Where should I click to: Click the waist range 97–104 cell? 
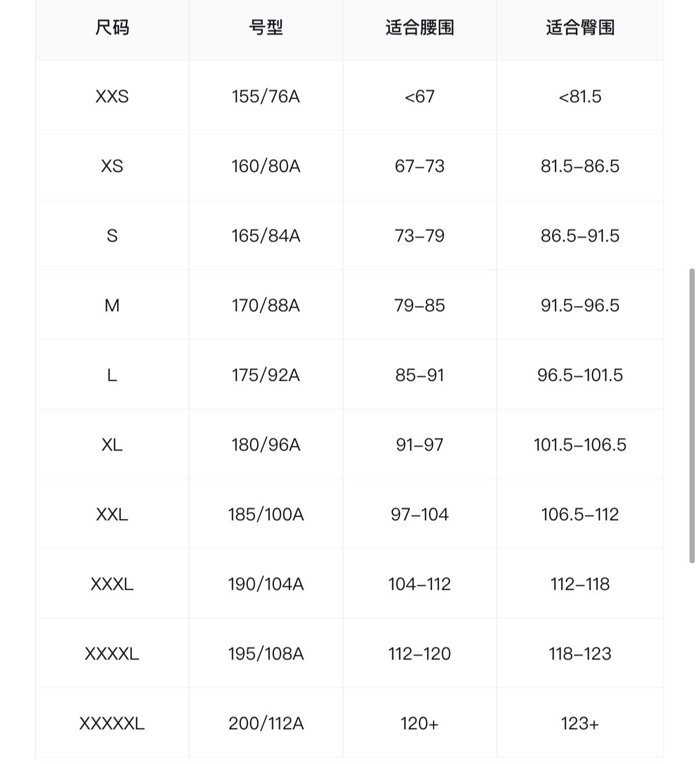[x=420, y=514]
